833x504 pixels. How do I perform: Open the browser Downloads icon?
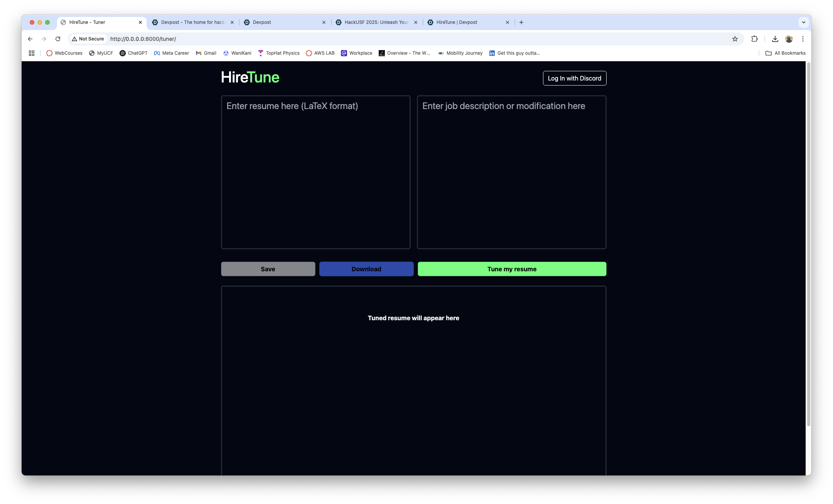(x=775, y=39)
